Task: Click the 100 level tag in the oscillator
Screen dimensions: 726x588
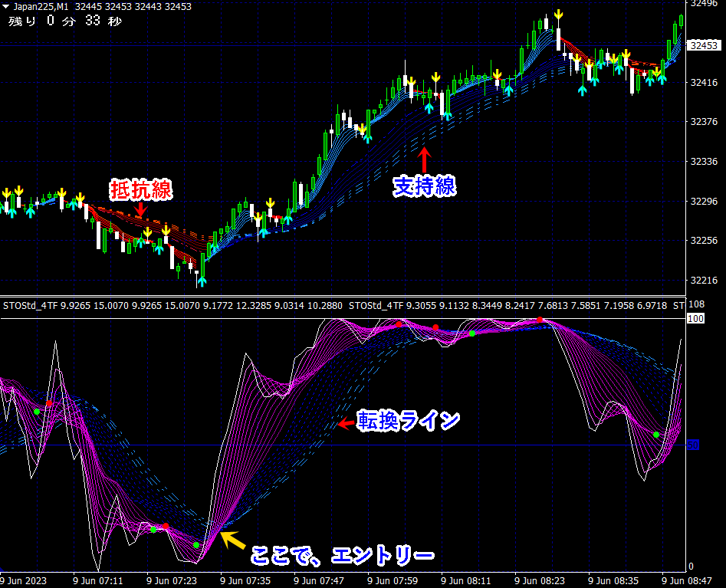Action: [695, 319]
